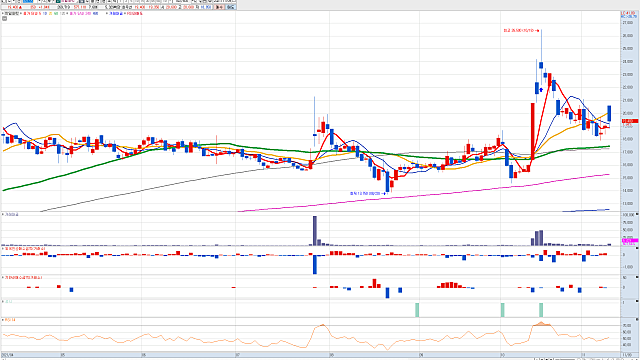The width and height of the screenshot is (640, 360).
Task: Click the first green signal bar near September
Action: pos(417,310)
